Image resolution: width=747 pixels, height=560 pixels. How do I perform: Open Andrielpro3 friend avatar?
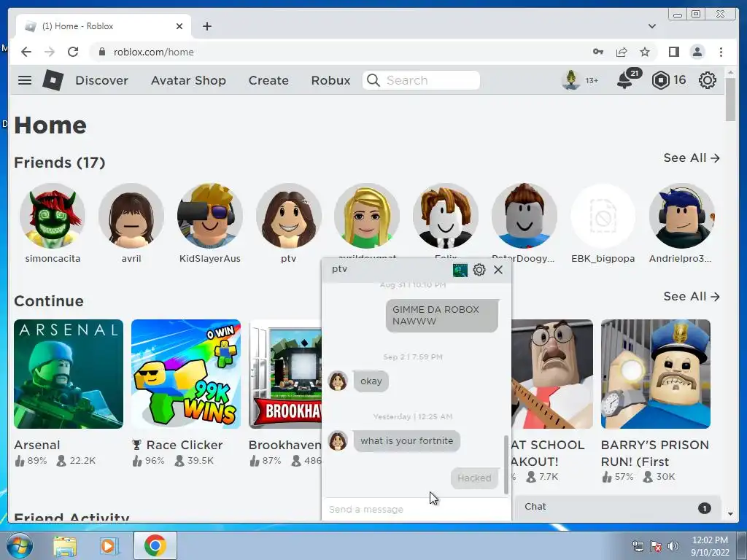tap(681, 216)
